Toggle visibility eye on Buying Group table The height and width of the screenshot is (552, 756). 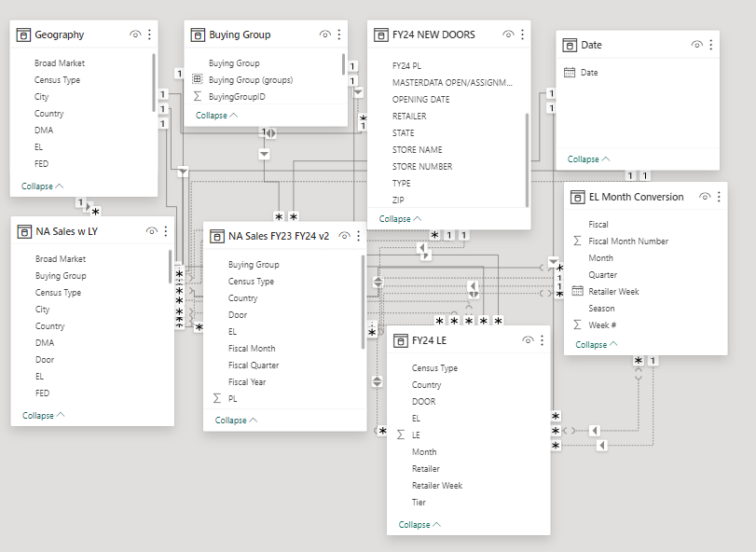pyautogui.click(x=325, y=34)
